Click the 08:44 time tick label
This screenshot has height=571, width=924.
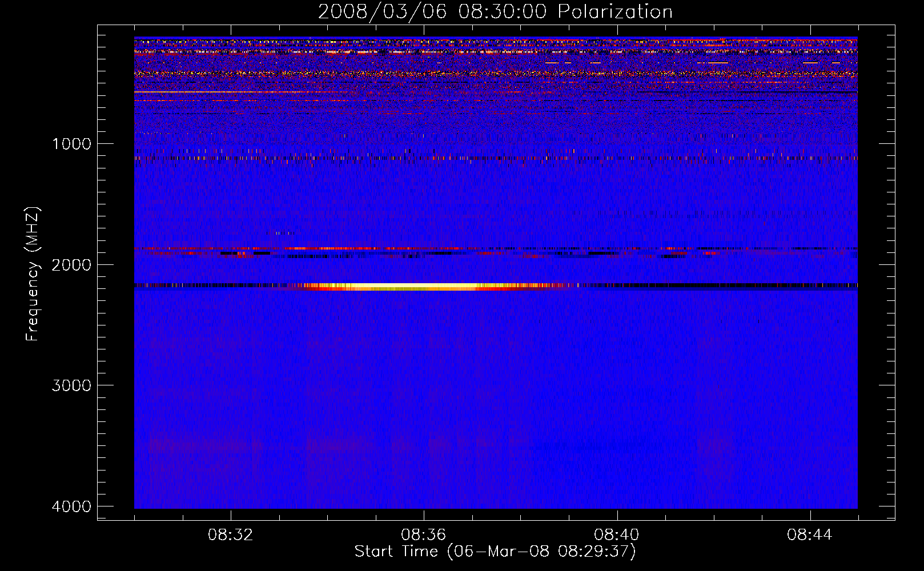click(810, 535)
